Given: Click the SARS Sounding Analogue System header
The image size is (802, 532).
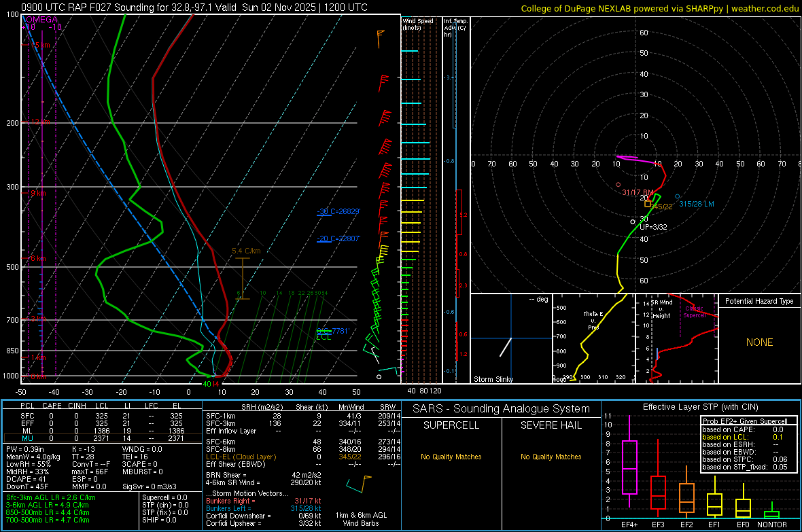Looking at the screenshot, I should tap(502, 409).
